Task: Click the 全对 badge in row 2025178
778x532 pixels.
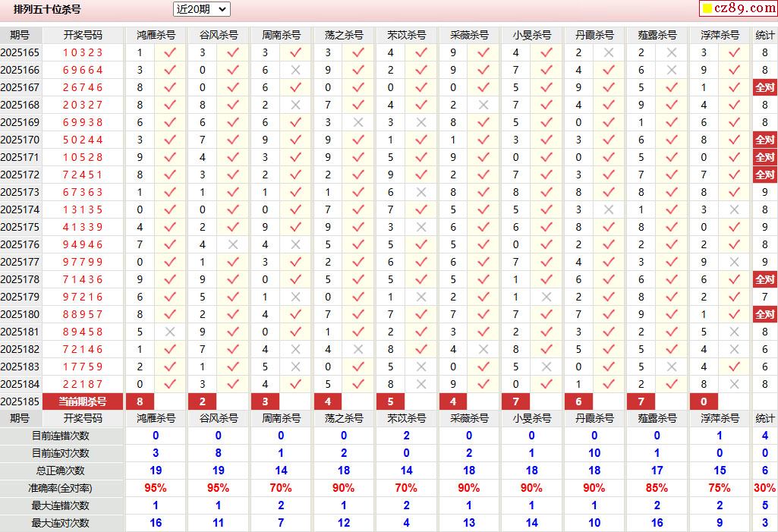Action: (x=764, y=279)
